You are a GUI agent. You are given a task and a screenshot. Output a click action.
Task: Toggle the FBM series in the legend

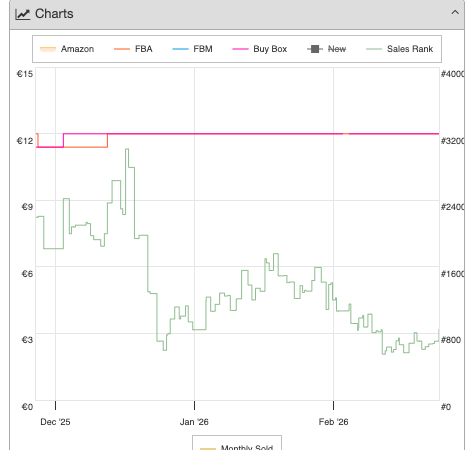192,49
